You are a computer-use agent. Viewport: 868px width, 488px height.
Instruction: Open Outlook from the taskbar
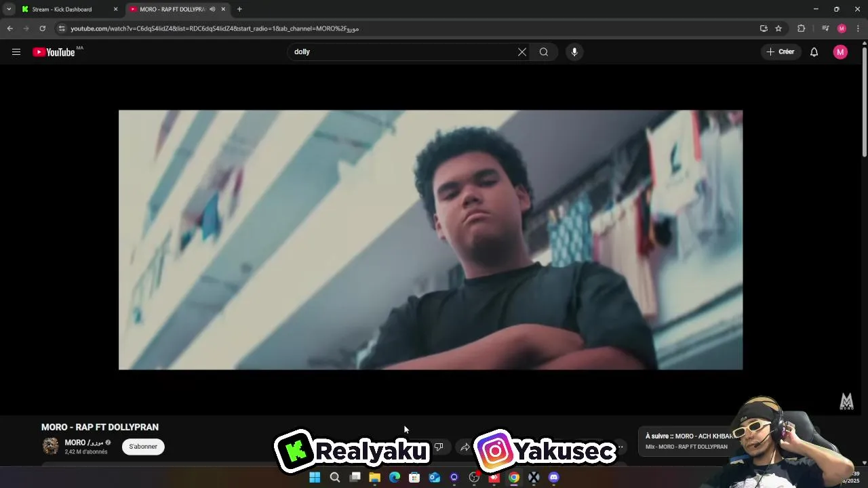[x=434, y=477]
